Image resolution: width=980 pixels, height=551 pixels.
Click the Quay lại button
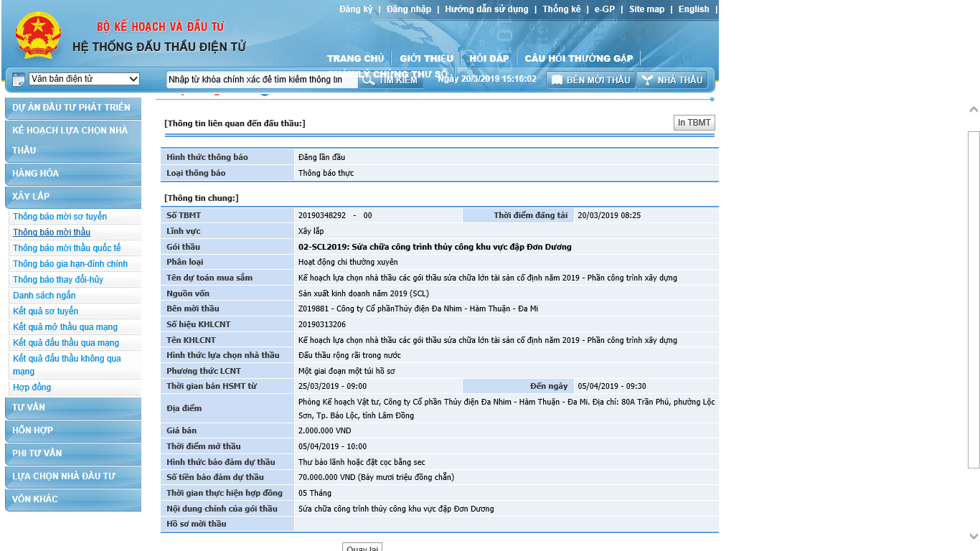tap(362, 548)
